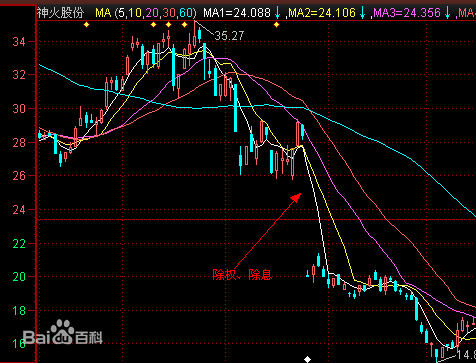
Task: Select the 神火股份 stock name label
Action: (x=60, y=13)
